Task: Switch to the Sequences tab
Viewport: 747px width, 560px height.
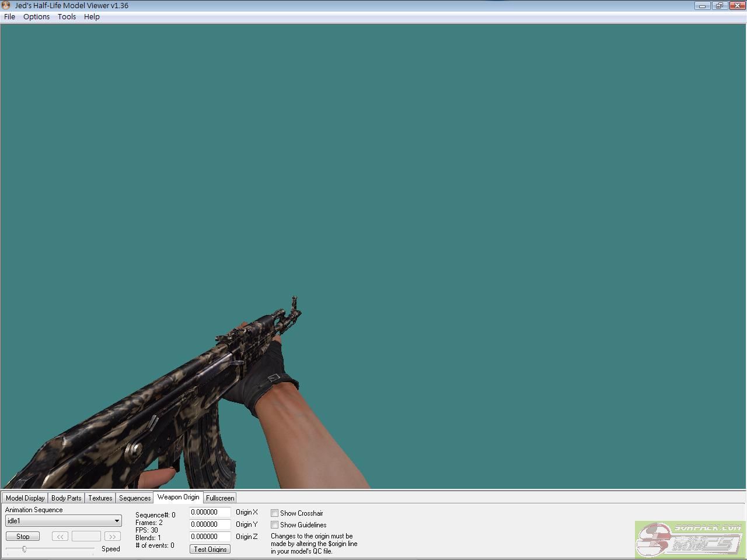Action: (135, 498)
